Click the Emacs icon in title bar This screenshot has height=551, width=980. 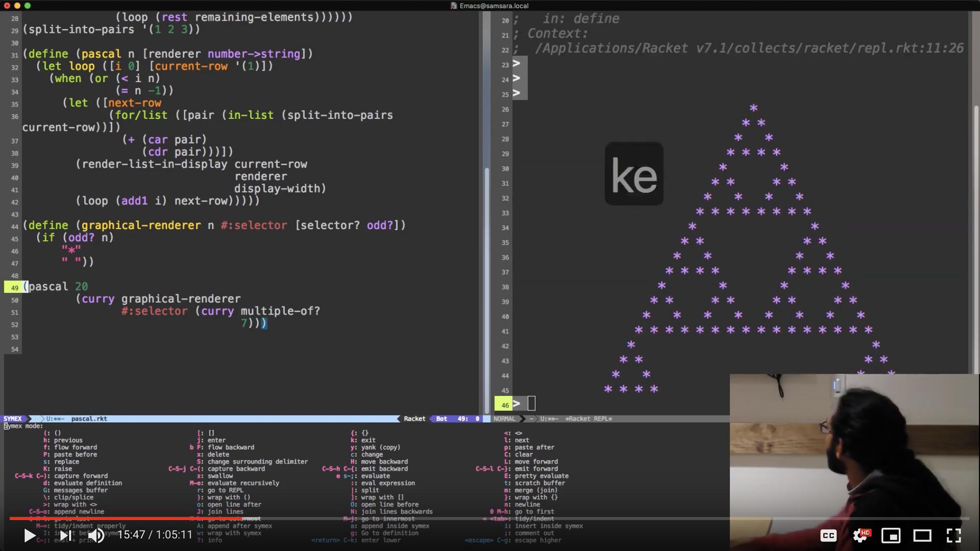pyautogui.click(x=453, y=6)
